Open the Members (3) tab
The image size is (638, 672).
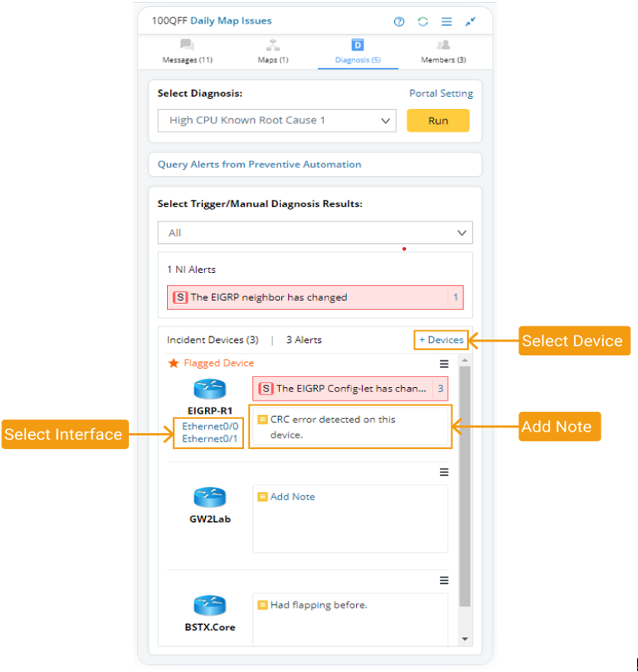click(x=444, y=52)
